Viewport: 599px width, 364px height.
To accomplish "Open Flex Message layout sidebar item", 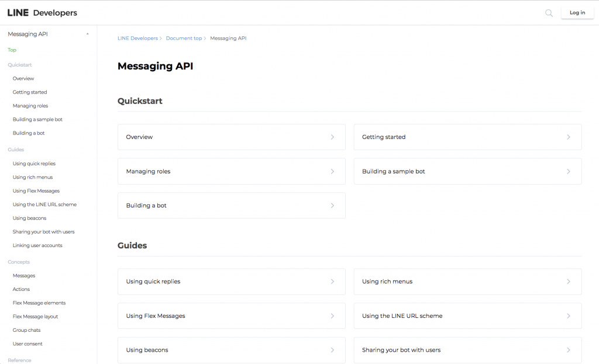I will click(35, 317).
